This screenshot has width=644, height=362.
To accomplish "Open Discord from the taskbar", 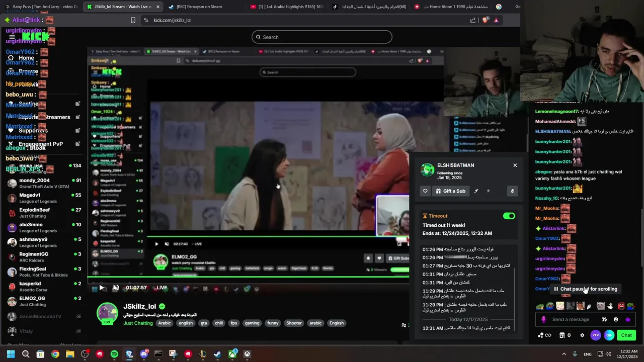I will click(x=144, y=354).
